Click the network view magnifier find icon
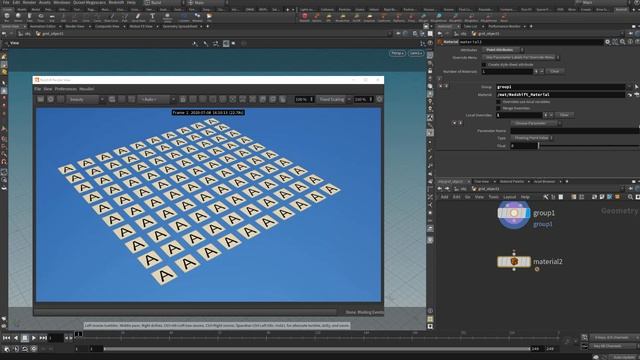 click(631, 197)
